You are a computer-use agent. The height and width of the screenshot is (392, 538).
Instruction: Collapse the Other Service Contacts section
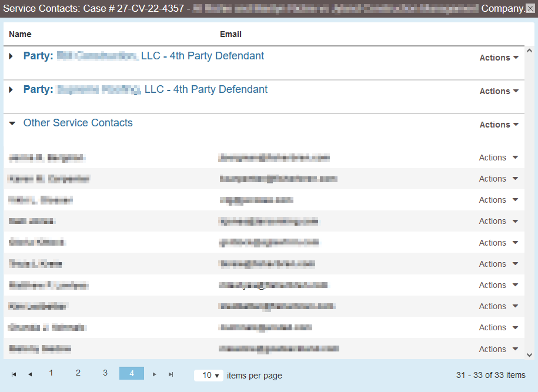click(12, 123)
